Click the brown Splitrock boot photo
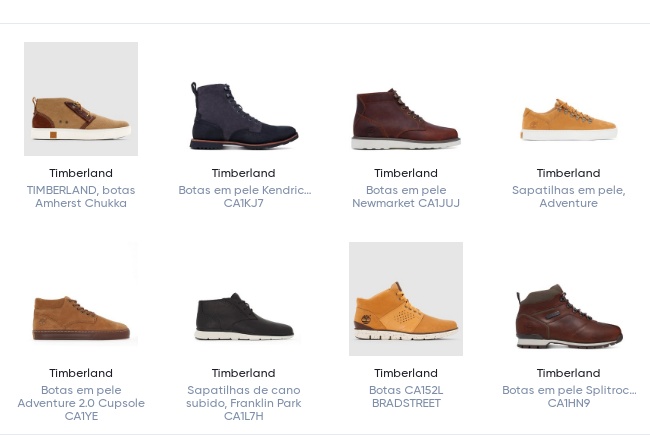This screenshot has width=650, height=435. [568, 316]
